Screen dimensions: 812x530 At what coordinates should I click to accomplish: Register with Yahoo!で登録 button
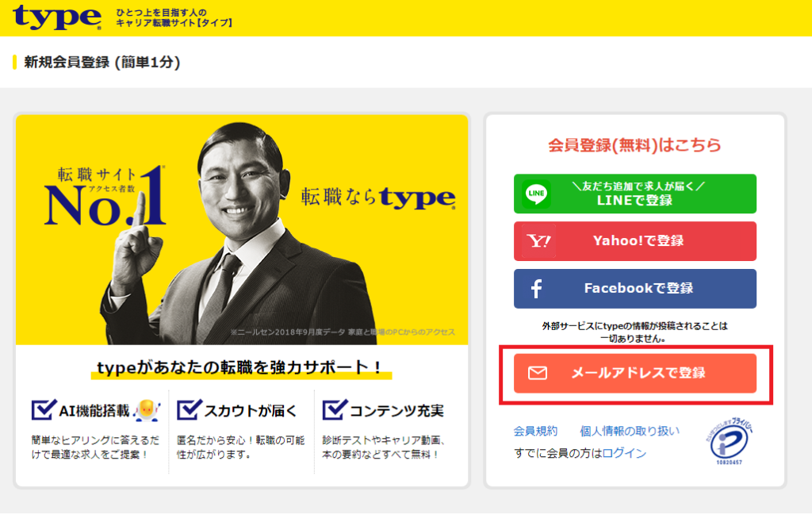coord(635,241)
